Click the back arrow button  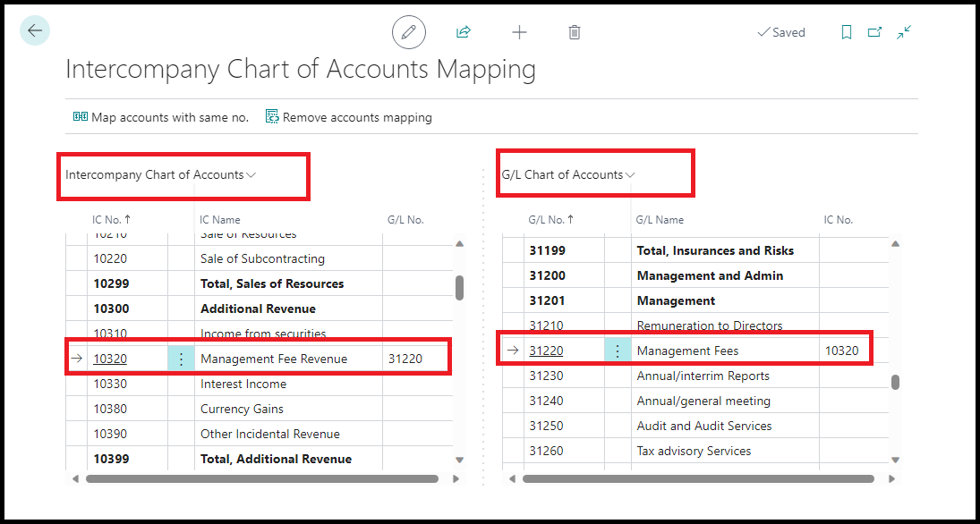(x=34, y=31)
